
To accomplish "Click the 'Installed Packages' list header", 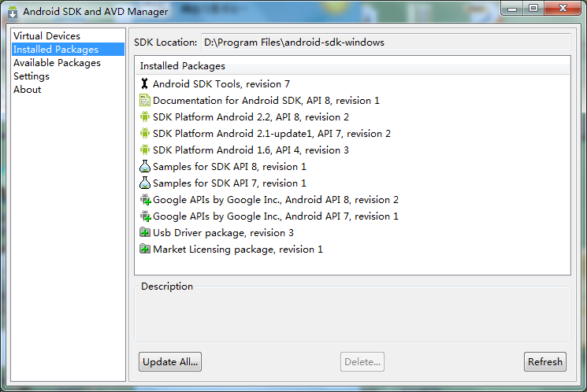I will [x=352, y=66].
